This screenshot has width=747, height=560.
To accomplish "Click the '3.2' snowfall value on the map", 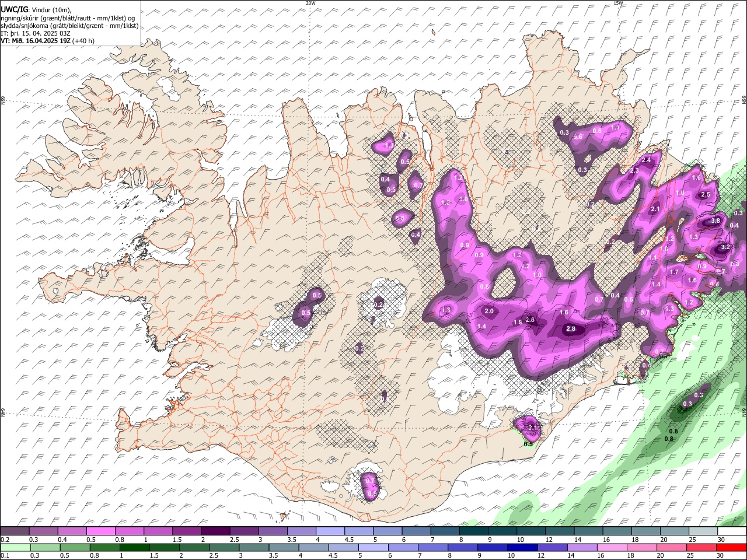I will 725,247.
